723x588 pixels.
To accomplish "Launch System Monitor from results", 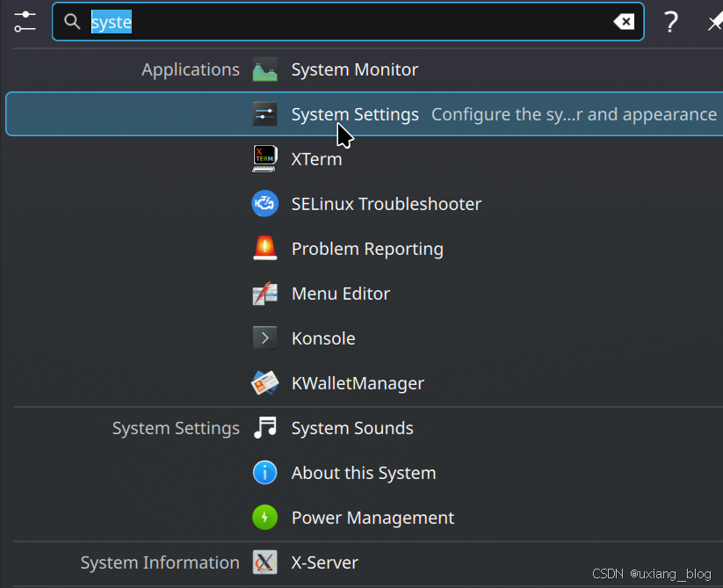I will 355,69.
